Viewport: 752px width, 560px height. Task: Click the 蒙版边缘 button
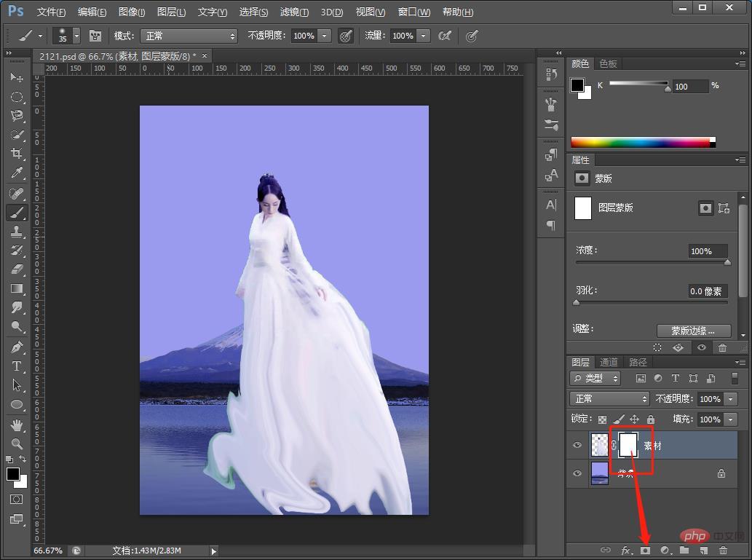coord(693,330)
